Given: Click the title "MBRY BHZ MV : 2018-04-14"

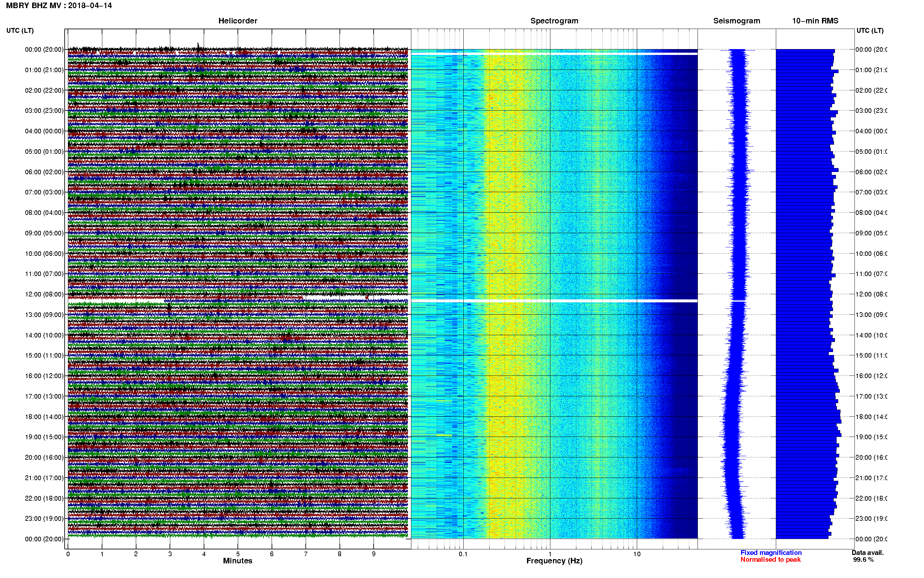Looking at the screenshot, I should click(59, 6).
